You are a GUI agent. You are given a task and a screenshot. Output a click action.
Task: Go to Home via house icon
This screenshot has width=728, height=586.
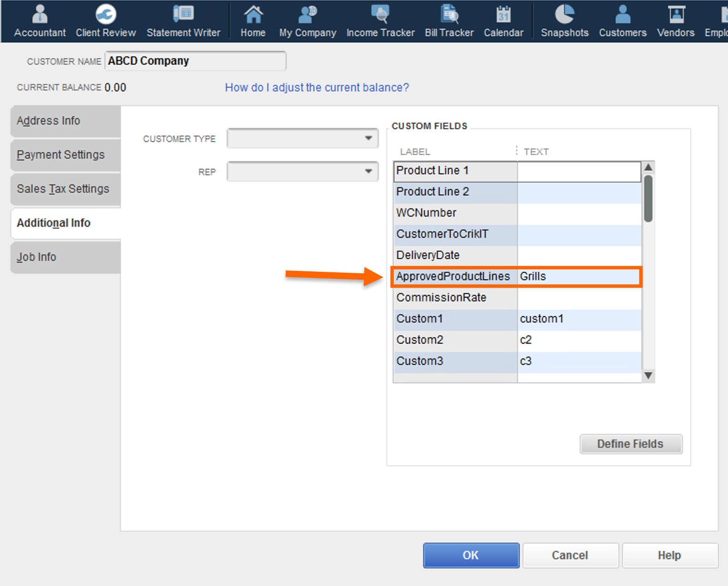pyautogui.click(x=253, y=21)
